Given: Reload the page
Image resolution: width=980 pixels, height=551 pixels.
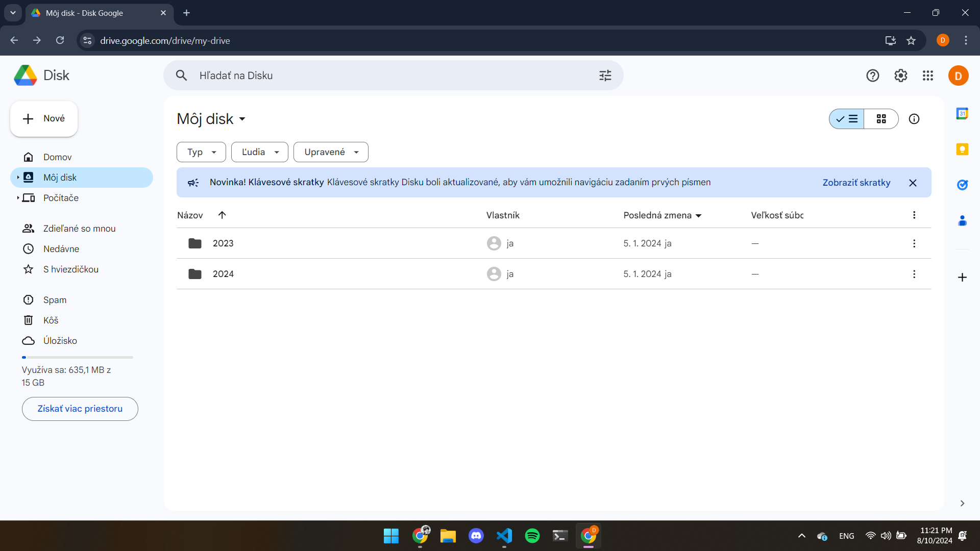Looking at the screenshot, I should 60,40.
